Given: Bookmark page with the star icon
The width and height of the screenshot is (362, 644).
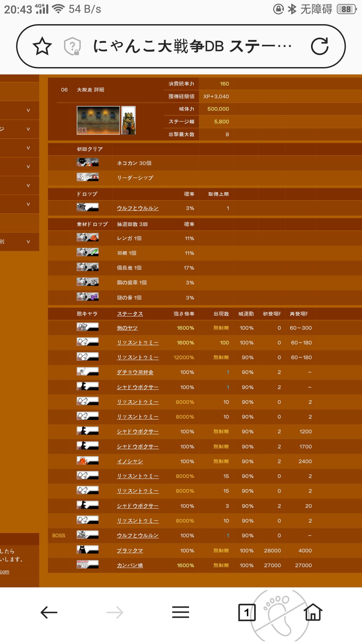Looking at the screenshot, I should tap(42, 46).
